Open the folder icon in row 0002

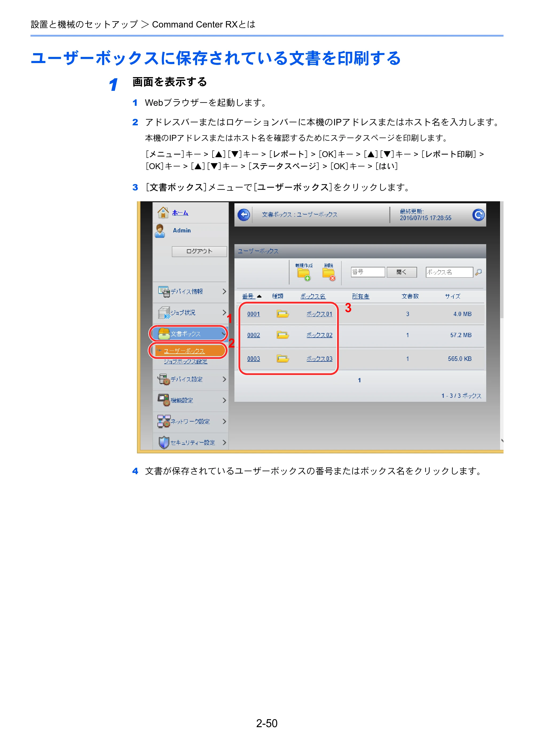coord(283,335)
